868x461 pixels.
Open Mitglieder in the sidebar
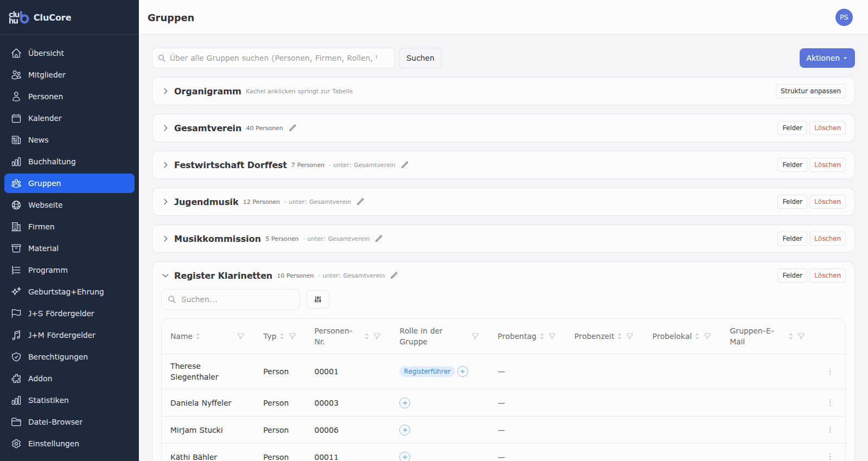pyautogui.click(x=69, y=75)
